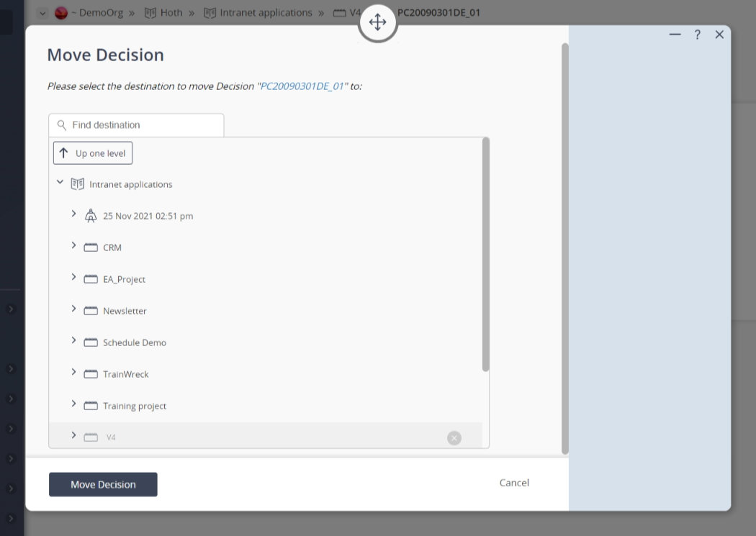756x536 pixels.
Task: Click the Hoth book icon in breadcrumb
Action: pos(150,13)
